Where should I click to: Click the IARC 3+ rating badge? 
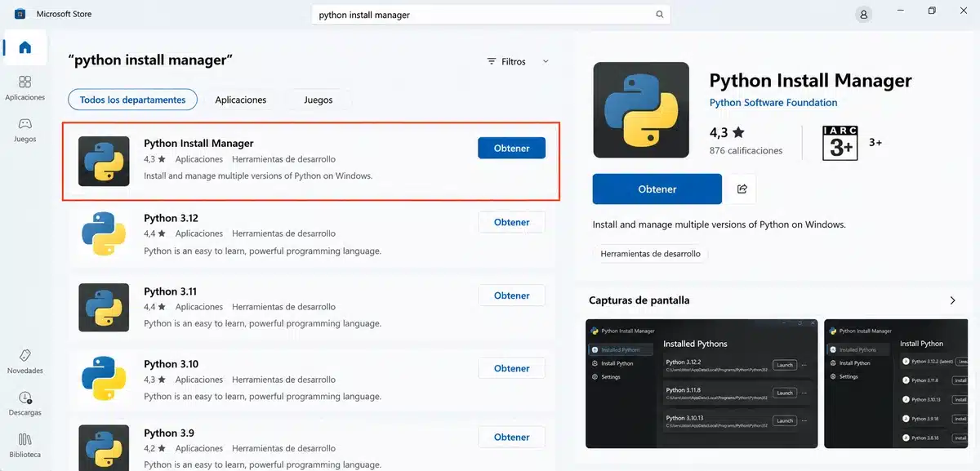click(x=842, y=143)
